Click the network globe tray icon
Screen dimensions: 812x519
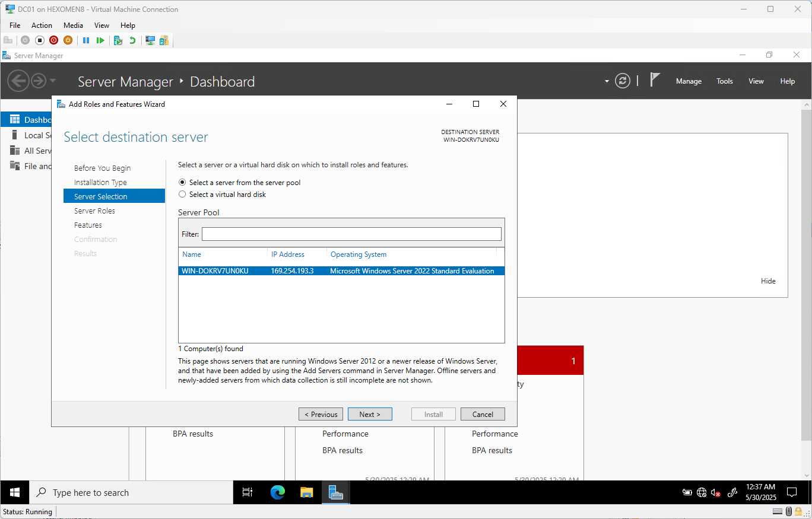click(702, 492)
